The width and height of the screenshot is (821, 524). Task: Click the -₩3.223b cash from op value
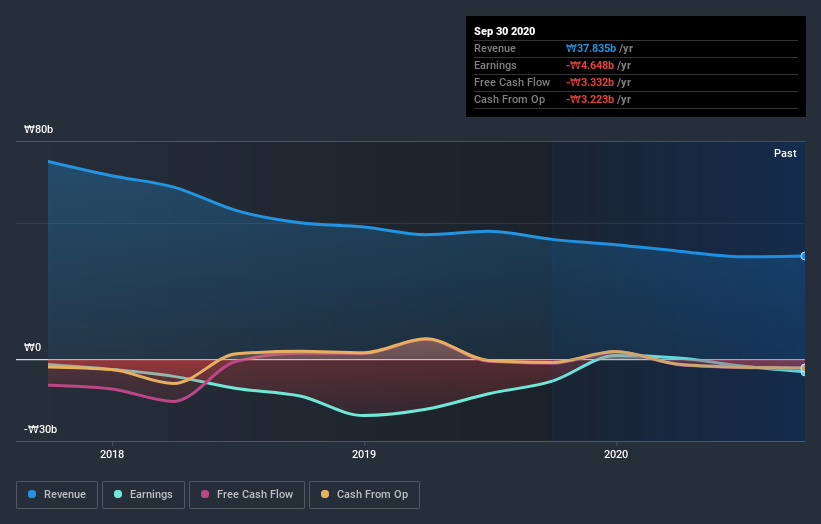pos(590,99)
